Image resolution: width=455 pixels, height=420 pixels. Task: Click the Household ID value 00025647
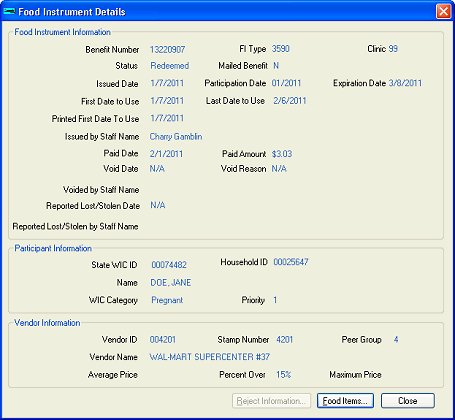point(291,262)
